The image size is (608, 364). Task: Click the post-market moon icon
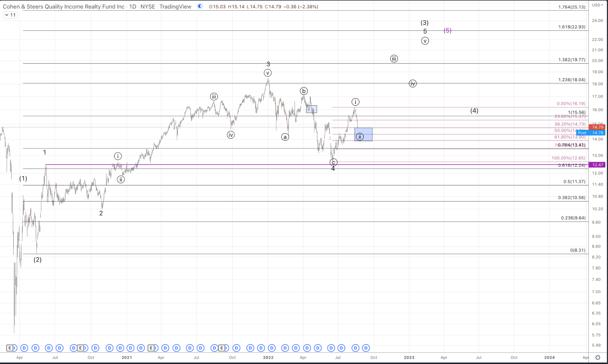click(200, 6)
